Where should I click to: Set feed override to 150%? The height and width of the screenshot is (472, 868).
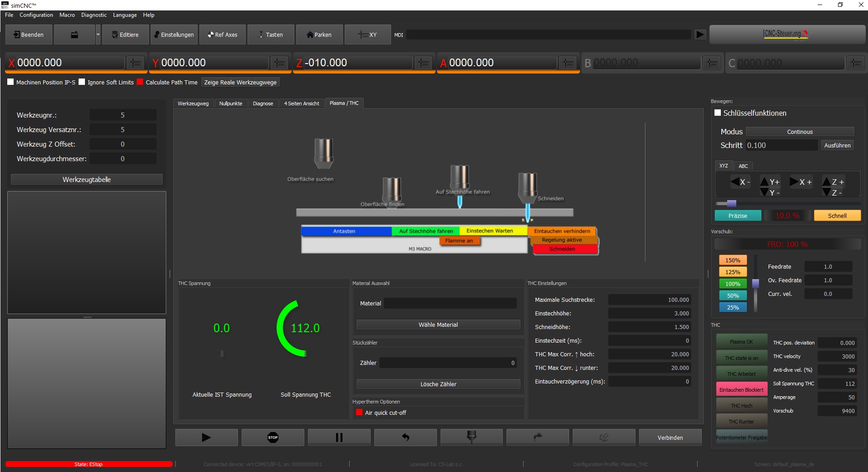(x=732, y=260)
